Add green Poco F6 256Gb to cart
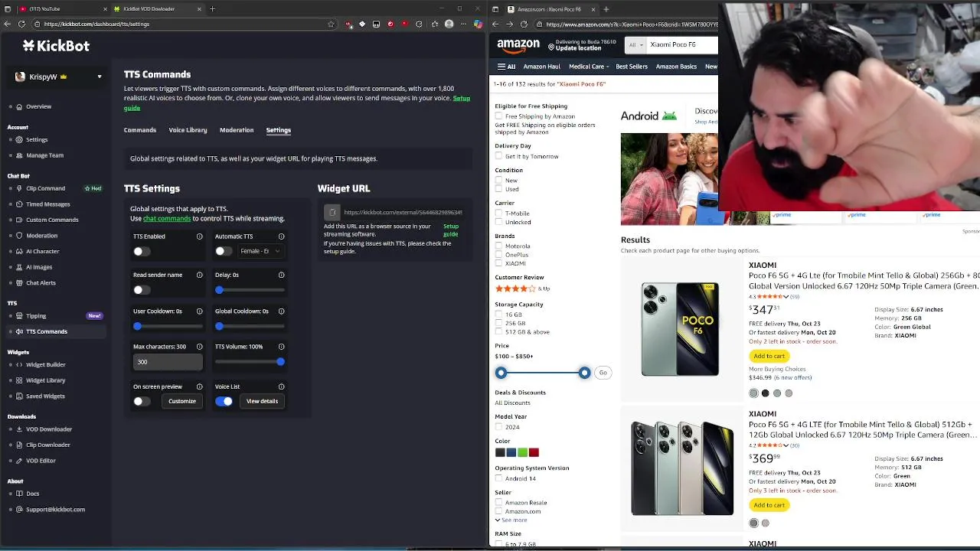The height and width of the screenshot is (551, 980). (x=769, y=356)
